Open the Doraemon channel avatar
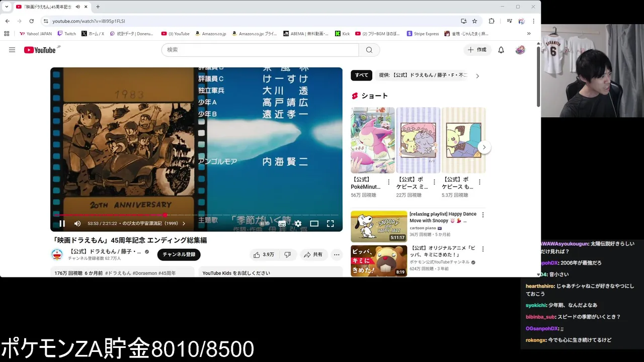644x362 pixels. click(x=57, y=254)
